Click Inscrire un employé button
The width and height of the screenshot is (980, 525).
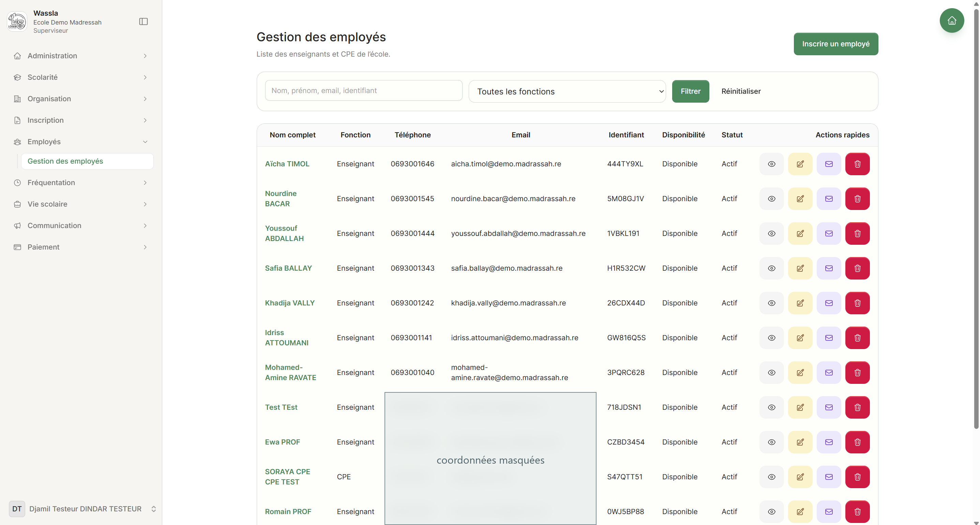coord(835,44)
